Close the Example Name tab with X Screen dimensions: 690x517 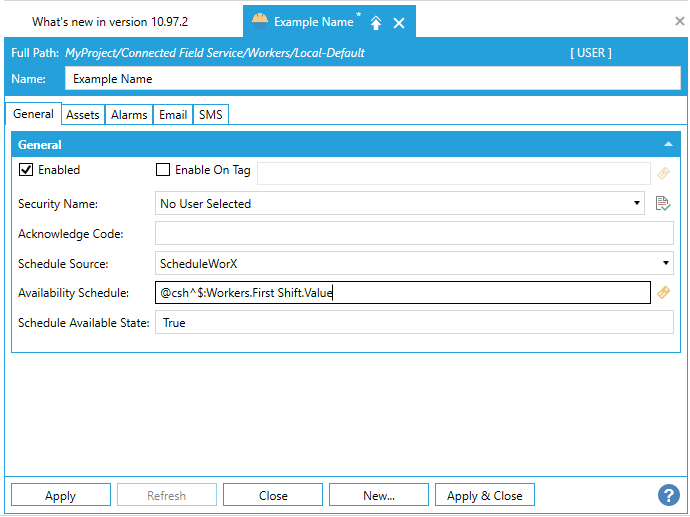click(399, 22)
